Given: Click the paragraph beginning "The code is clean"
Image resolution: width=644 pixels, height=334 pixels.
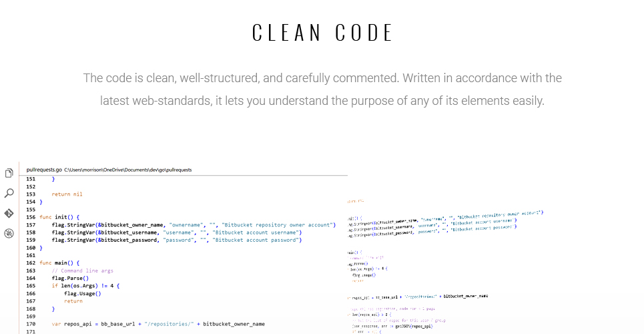Looking at the screenshot, I should tap(322, 90).
